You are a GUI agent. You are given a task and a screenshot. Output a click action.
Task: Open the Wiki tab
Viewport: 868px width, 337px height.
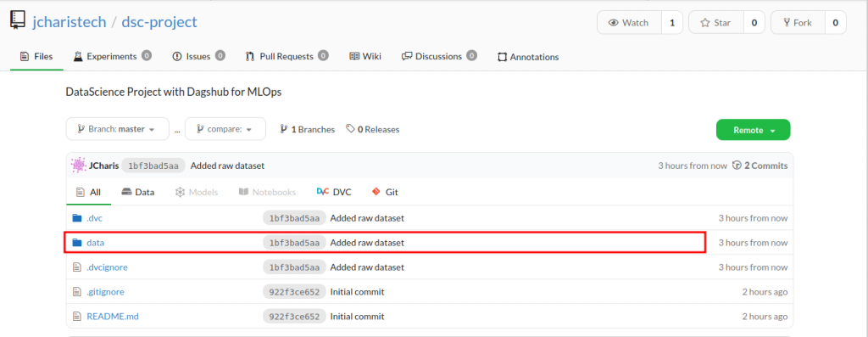pyautogui.click(x=365, y=56)
